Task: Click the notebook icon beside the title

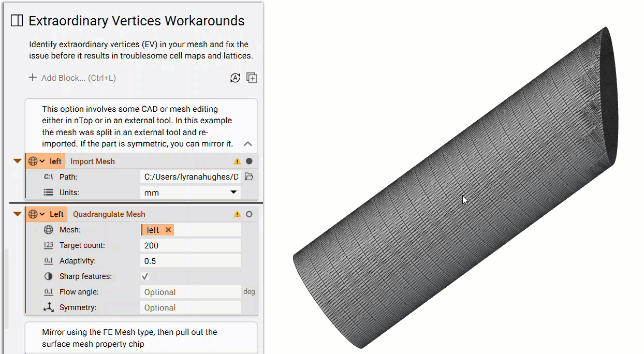Action: pos(16,20)
